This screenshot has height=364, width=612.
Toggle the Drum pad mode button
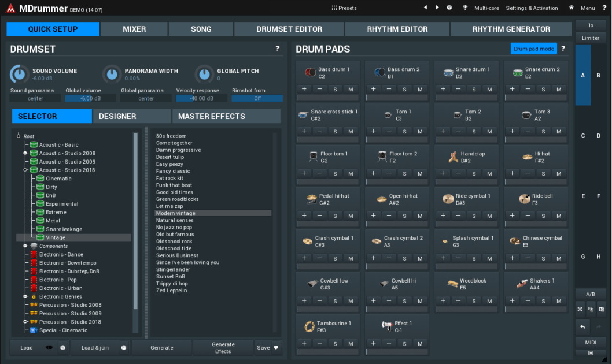click(x=533, y=49)
